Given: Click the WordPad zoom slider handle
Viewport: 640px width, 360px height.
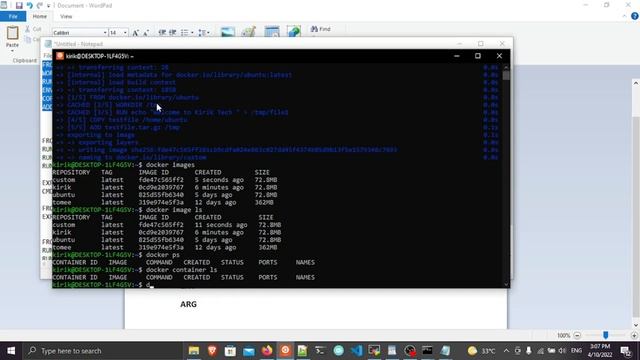Looking at the screenshot, I should click(606, 335).
